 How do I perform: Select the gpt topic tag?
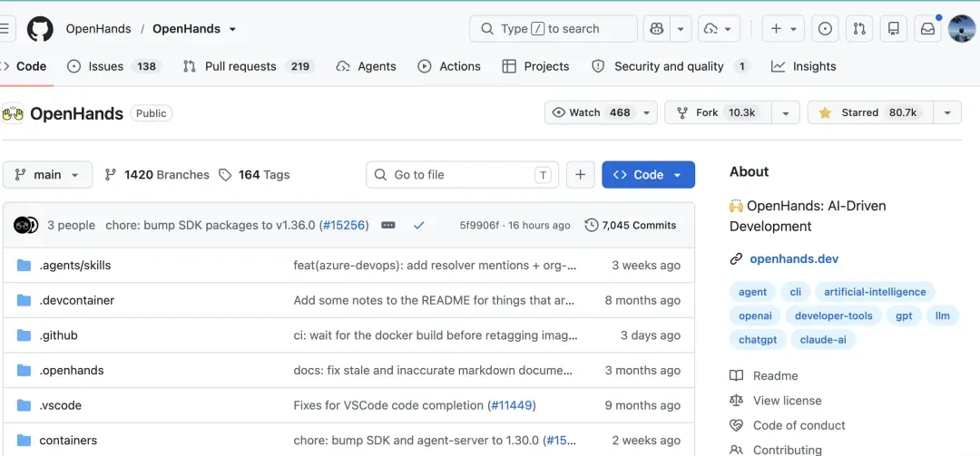pos(904,316)
